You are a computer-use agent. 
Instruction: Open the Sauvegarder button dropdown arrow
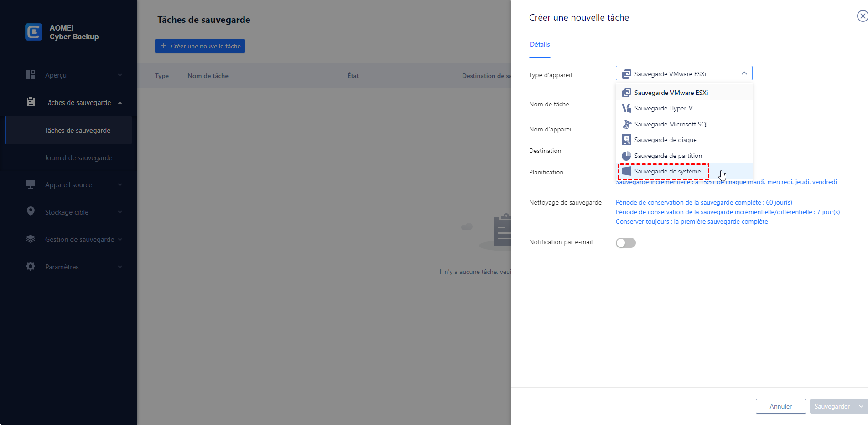point(861,406)
